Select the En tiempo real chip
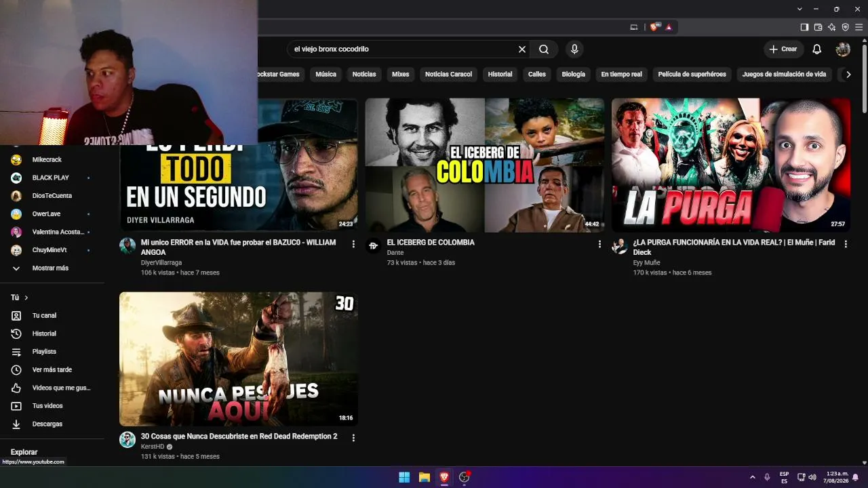Image resolution: width=868 pixels, height=488 pixels. [622, 74]
